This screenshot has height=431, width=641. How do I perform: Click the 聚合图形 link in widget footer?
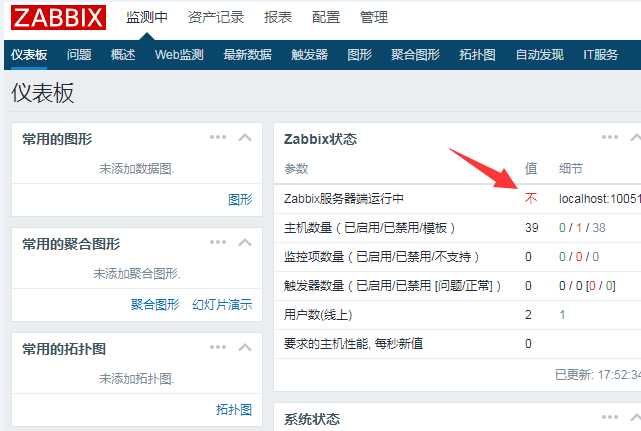coord(155,305)
